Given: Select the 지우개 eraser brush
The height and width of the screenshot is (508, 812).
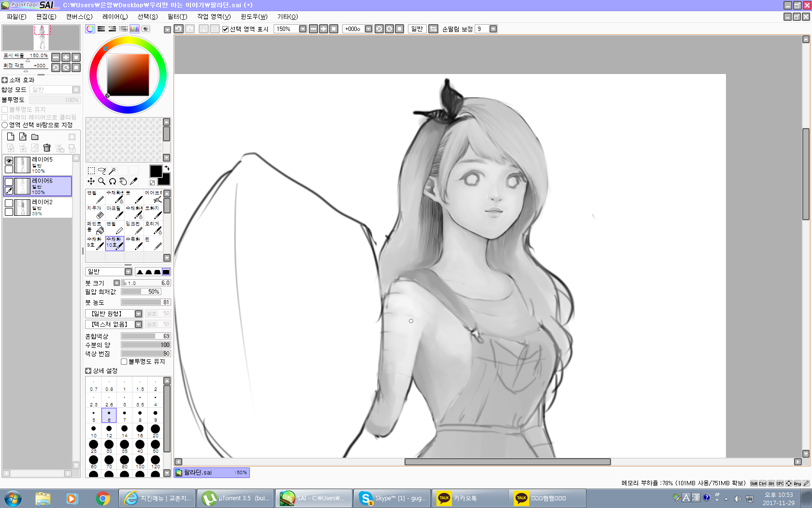Looking at the screenshot, I should coord(95,212).
